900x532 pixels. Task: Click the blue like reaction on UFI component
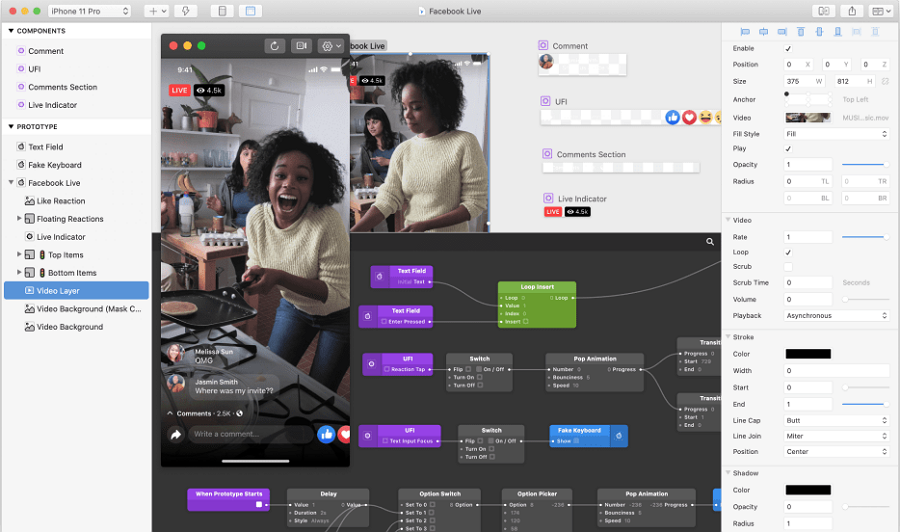coord(673,117)
